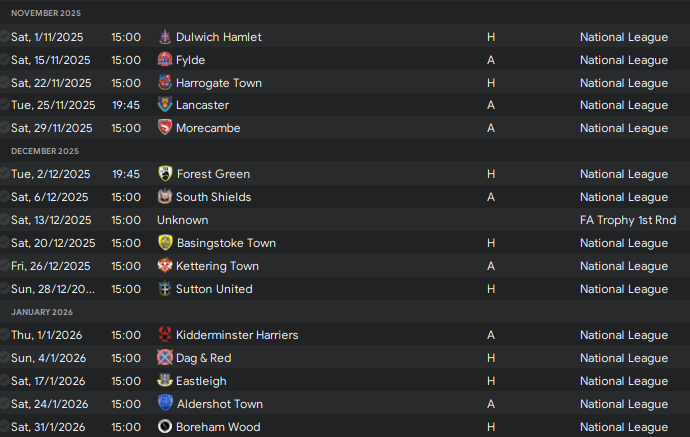Screen dimensions: 690x437
Task: Click the Morecambe shield crest icon
Action: [165, 128]
